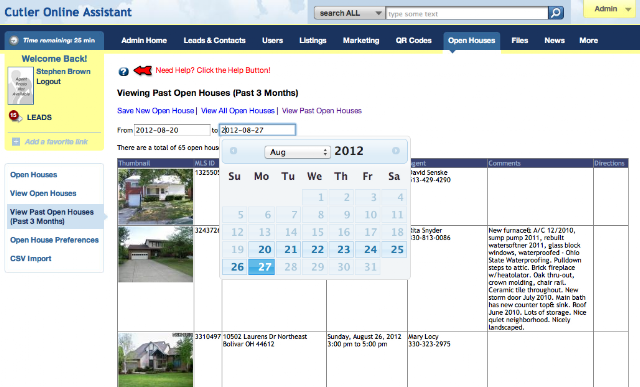Open the News menu
This screenshot has width=640, height=387.
554,40
